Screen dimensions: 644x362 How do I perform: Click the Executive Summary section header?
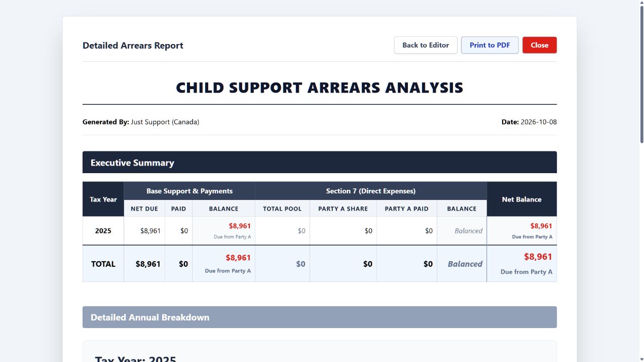tap(320, 163)
